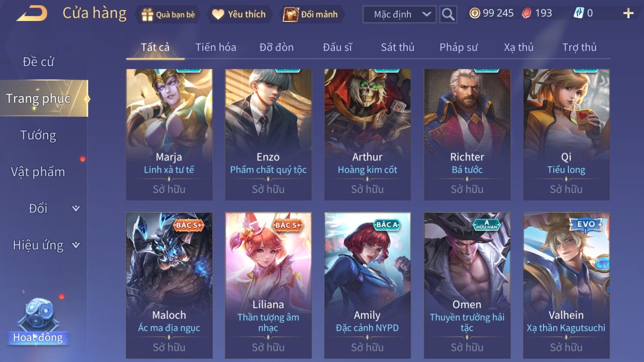Open the Mặc định sort dropdown
The height and width of the screenshot is (362, 644).
click(399, 14)
